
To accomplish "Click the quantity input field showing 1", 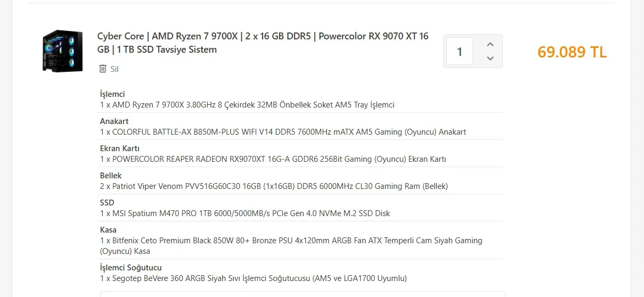I will (x=459, y=52).
